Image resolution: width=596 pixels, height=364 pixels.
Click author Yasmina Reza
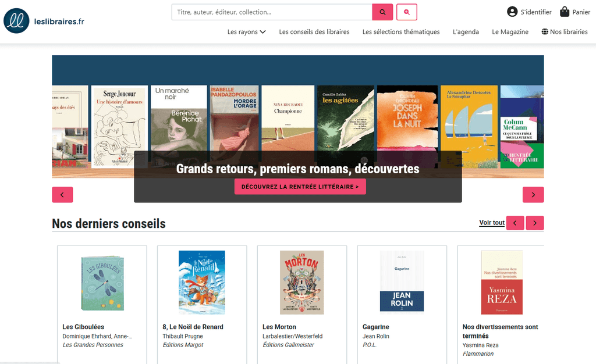click(480, 345)
